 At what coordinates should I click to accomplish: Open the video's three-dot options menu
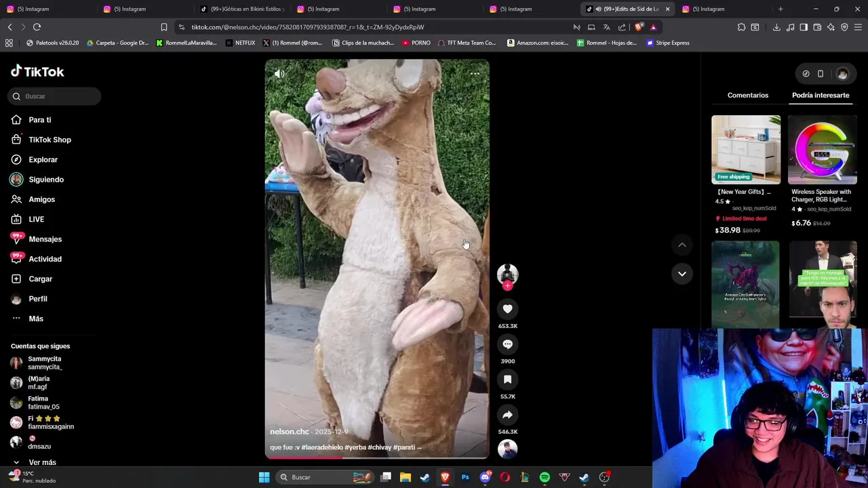coord(475,73)
